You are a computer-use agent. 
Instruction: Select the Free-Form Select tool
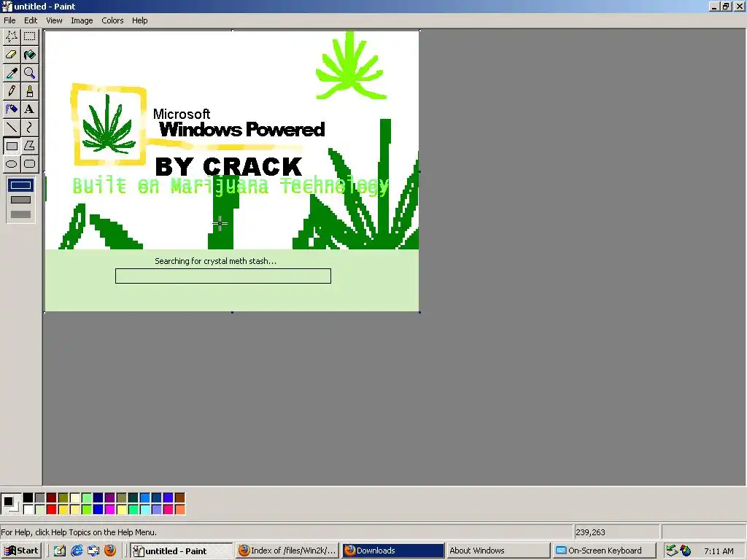click(x=12, y=36)
